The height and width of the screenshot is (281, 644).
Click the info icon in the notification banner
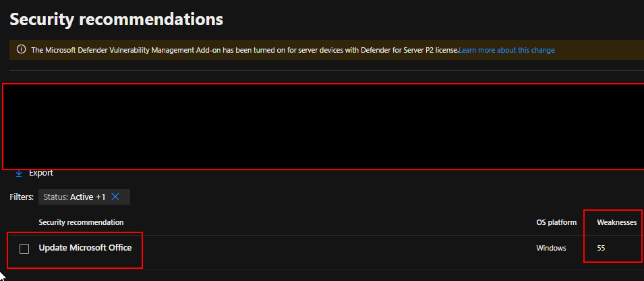pyautogui.click(x=21, y=49)
